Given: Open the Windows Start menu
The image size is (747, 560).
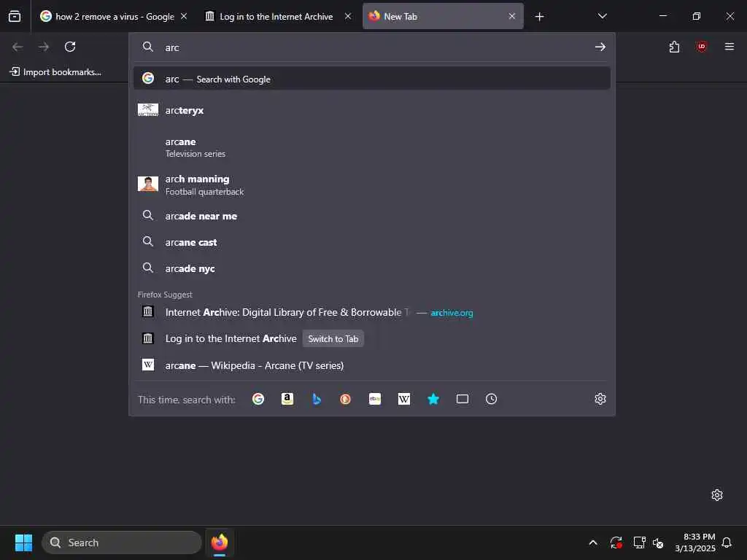Looking at the screenshot, I should 23,542.
